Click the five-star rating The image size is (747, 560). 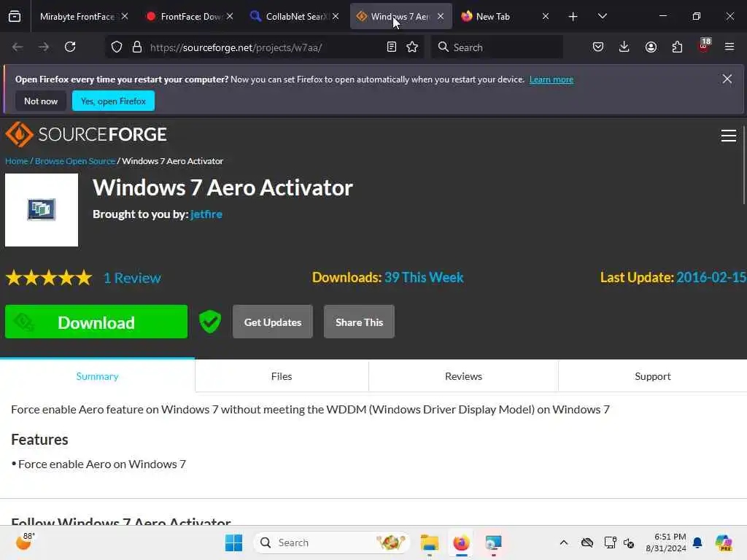coord(49,278)
